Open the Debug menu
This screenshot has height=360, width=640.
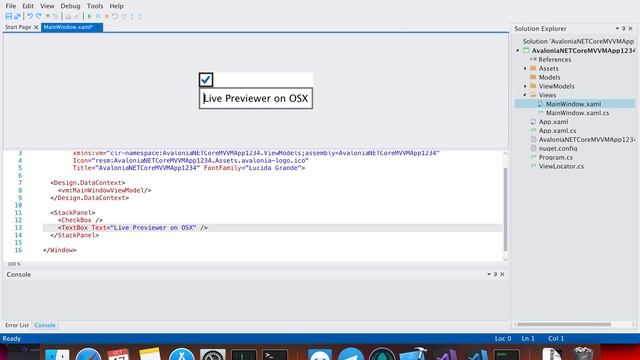(70, 6)
